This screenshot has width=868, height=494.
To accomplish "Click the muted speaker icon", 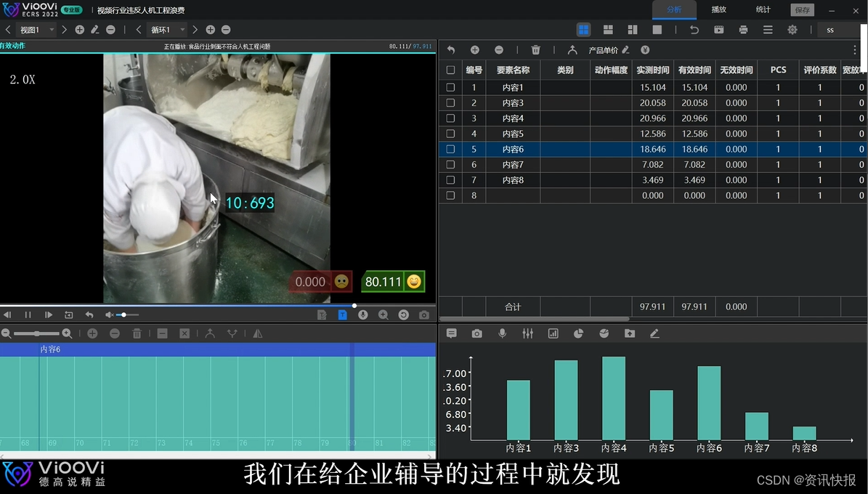I will (109, 315).
